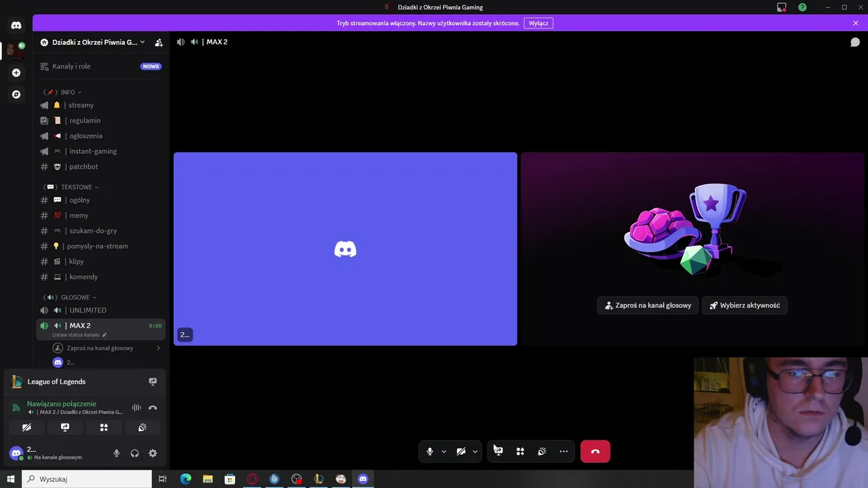Screen dimensions: 868x488
Task: Hang up with the red disconnect button
Action: tap(595, 451)
